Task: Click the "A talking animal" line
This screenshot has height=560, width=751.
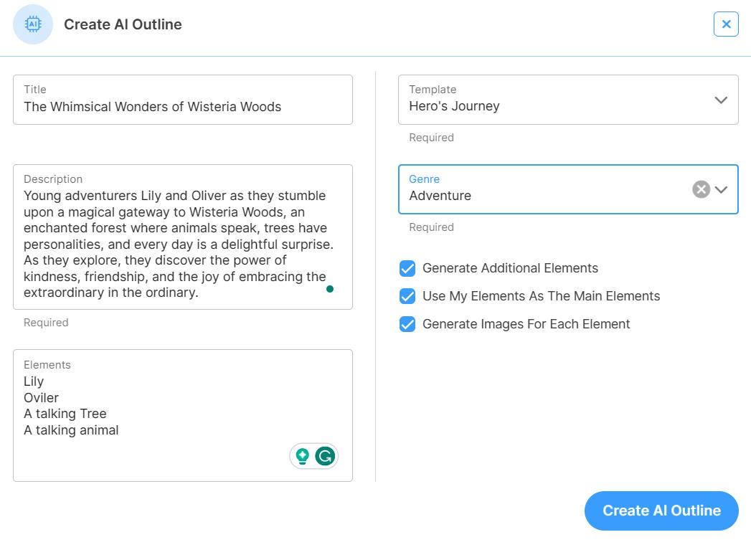Action: tap(71, 430)
